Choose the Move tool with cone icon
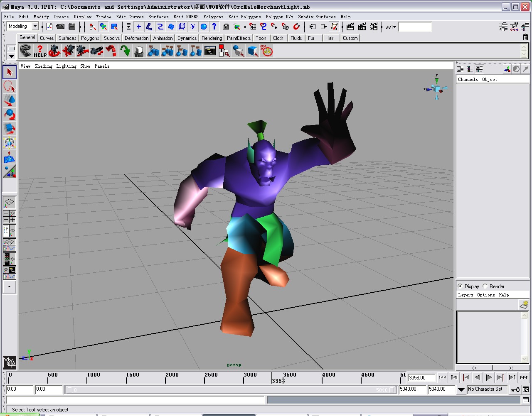This screenshot has height=416, width=532. 10,100
